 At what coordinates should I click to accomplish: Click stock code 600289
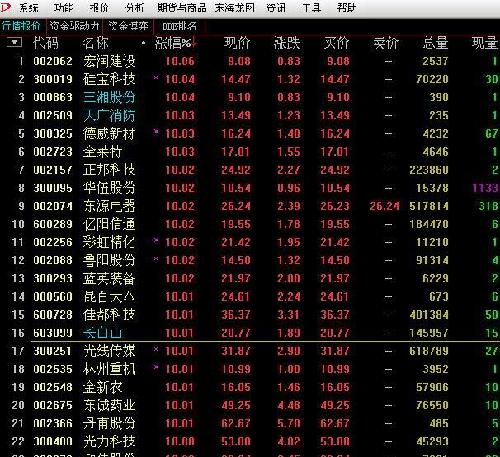(53, 224)
